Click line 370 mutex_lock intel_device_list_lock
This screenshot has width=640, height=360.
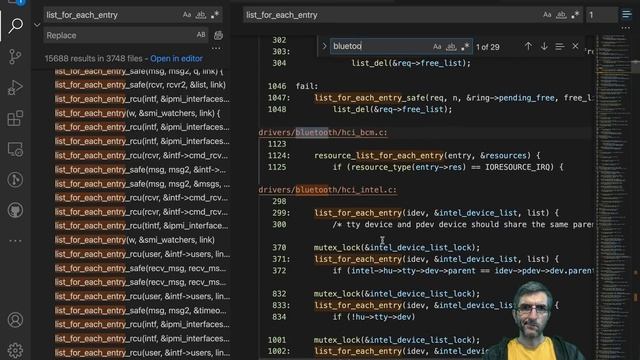click(x=397, y=247)
